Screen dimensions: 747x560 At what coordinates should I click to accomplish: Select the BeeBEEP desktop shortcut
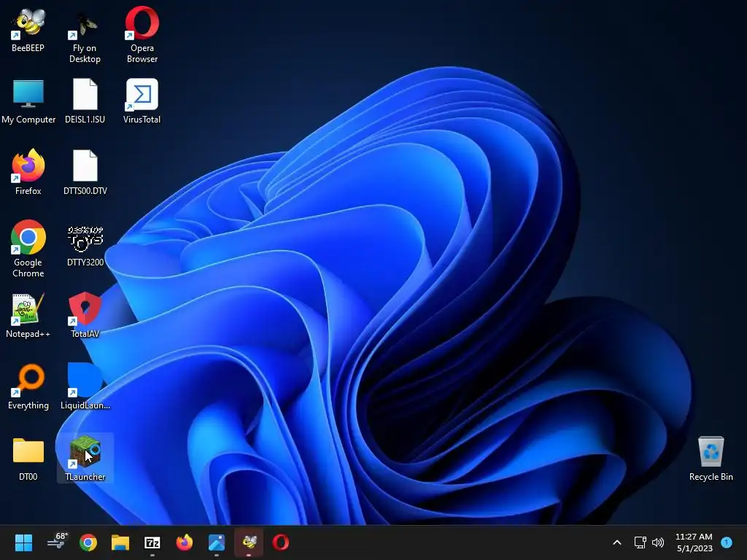[28, 29]
